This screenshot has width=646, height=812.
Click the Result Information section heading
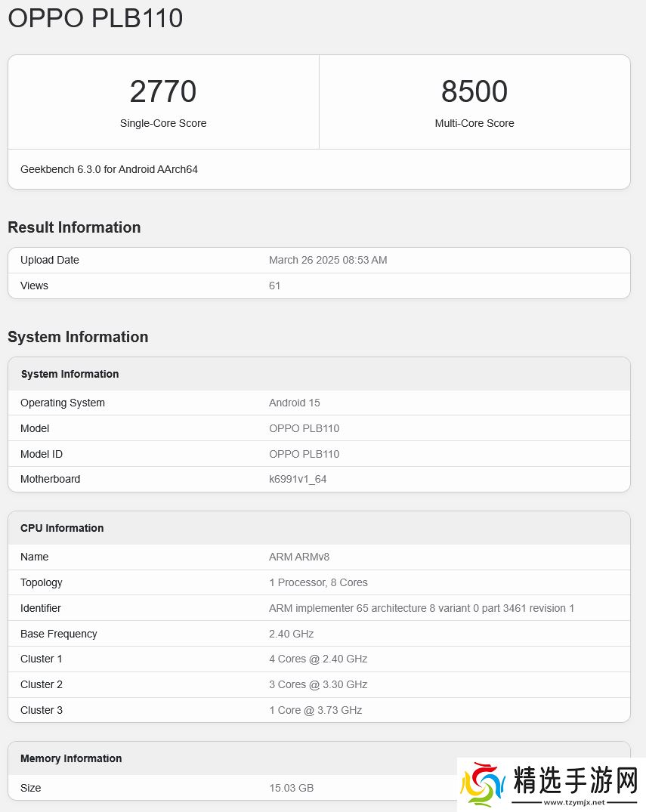74,227
